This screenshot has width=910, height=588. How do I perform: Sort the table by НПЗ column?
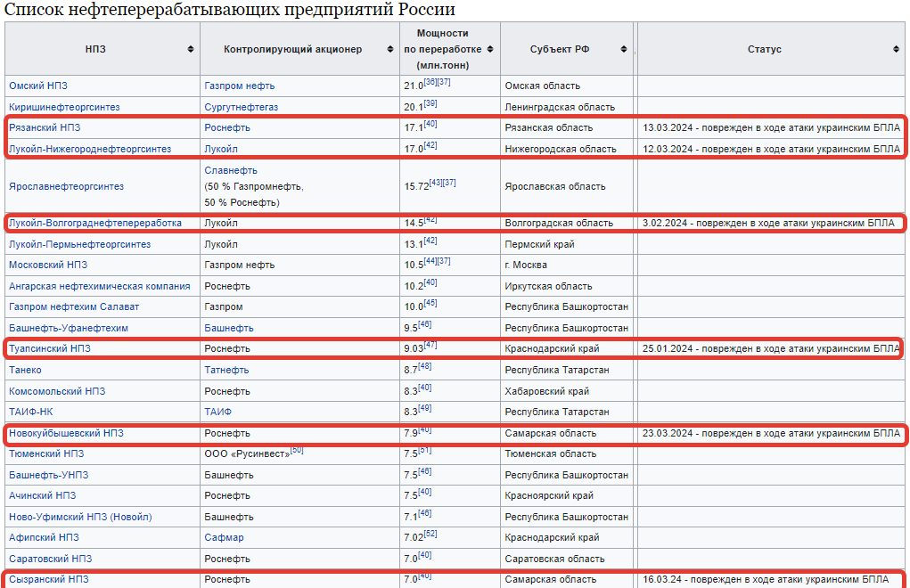[x=193, y=50]
